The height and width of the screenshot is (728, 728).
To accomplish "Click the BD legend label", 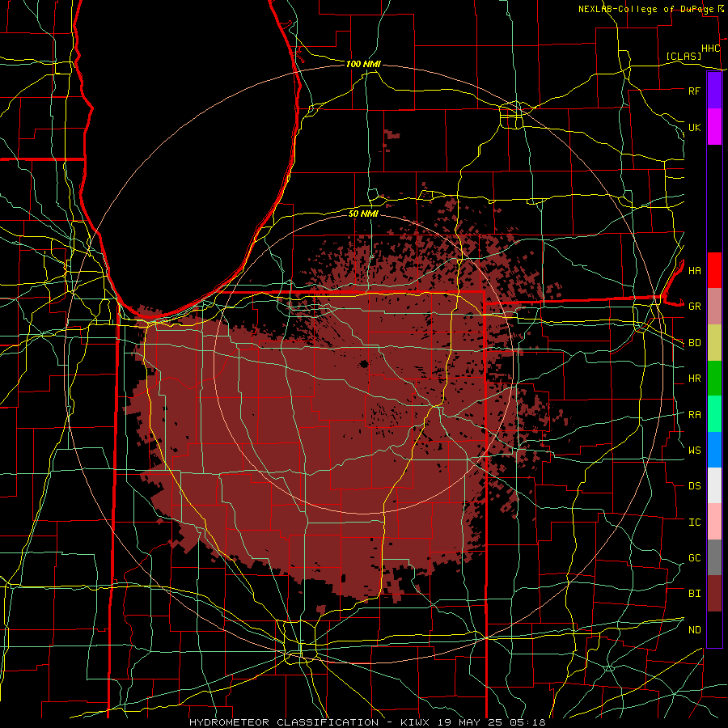I will (694, 343).
